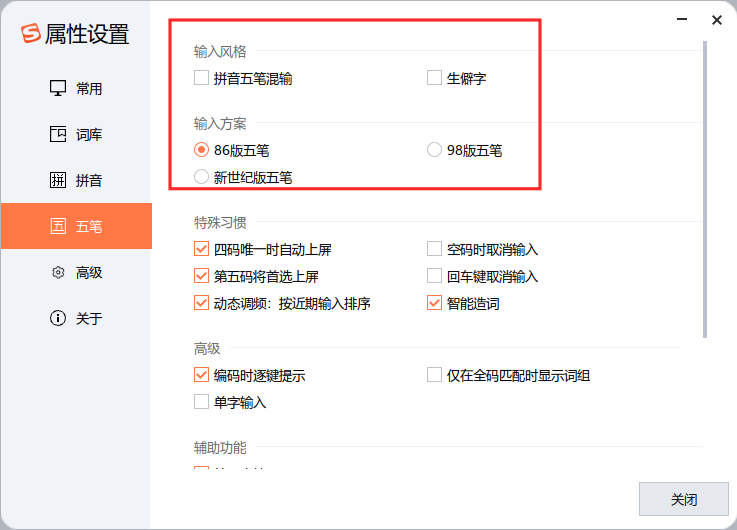The height and width of the screenshot is (530, 737).
Task: Click the 五笔 icon in sidebar
Action: (58, 226)
